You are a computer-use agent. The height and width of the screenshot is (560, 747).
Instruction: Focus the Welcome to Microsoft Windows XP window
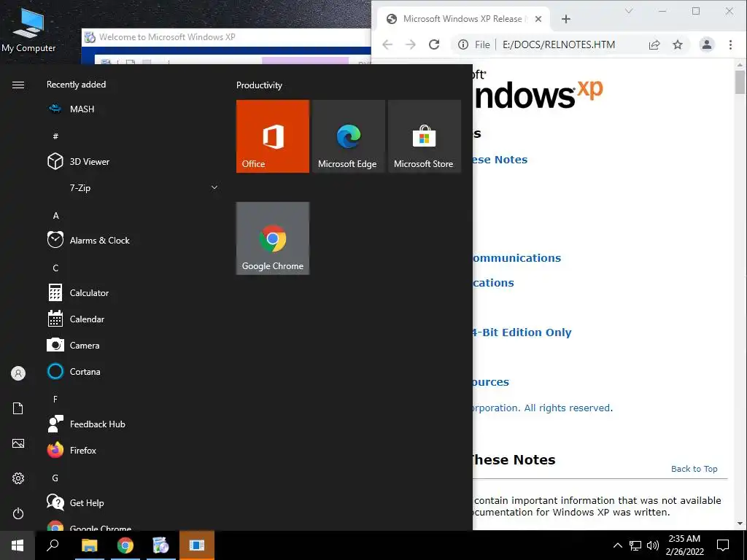click(226, 37)
